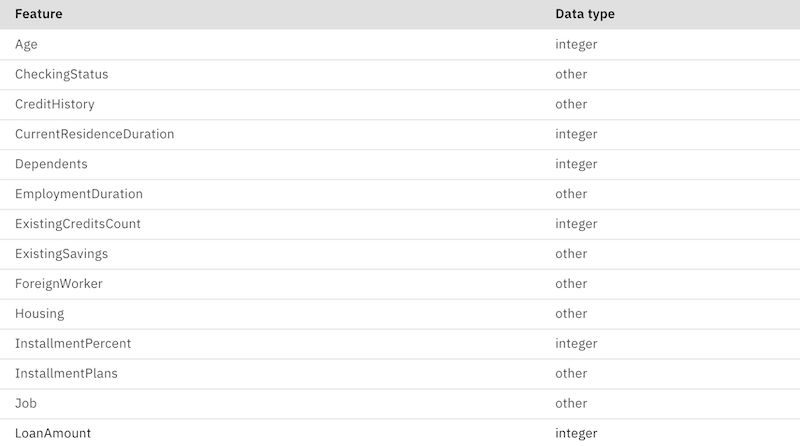Image resolution: width=800 pixels, height=446 pixels.
Task: Click the Feature column header
Action: (39, 14)
